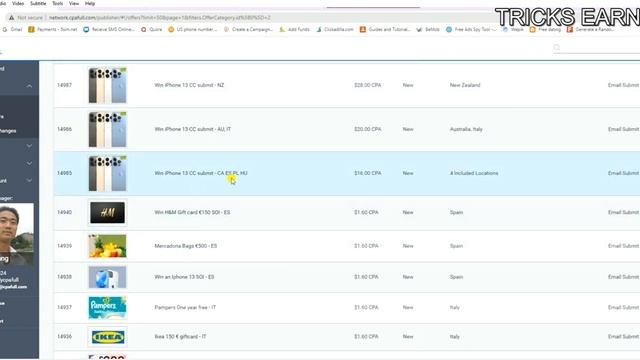Open the Payments - 5sim.net bookmark
This screenshot has height=360, width=640.
[x=53, y=29]
